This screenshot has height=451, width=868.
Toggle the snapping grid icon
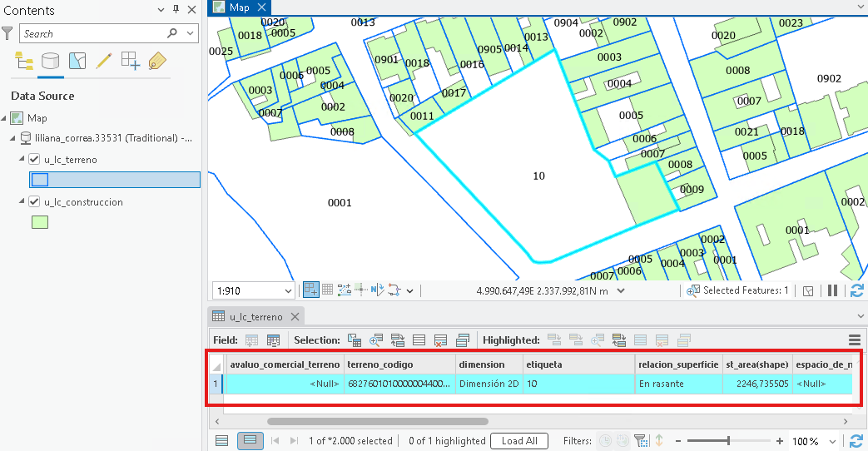point(327,290)
